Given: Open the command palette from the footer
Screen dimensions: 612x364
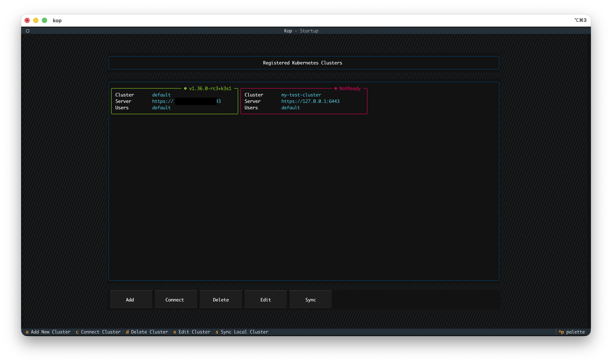Looking at the screenshot, I should click(571, 332).
